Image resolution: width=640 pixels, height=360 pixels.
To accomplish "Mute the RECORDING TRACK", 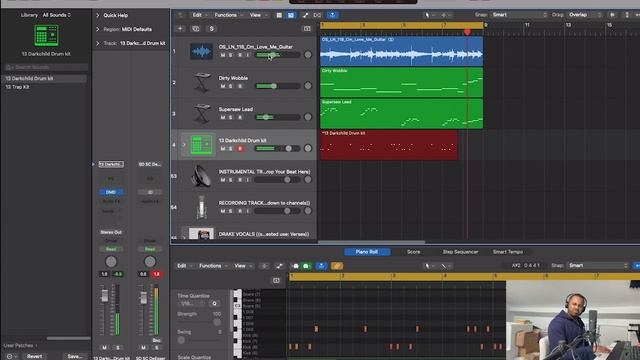I will 223,211.
